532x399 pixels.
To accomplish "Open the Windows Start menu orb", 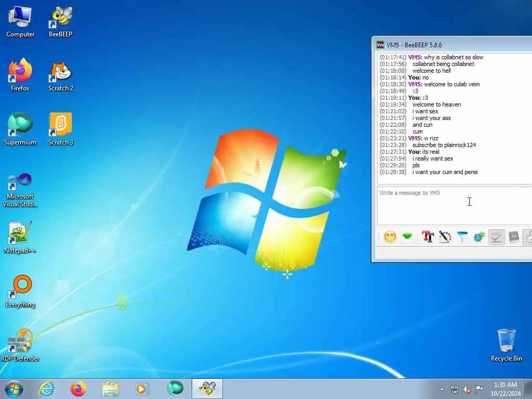I will click(14, 389).
